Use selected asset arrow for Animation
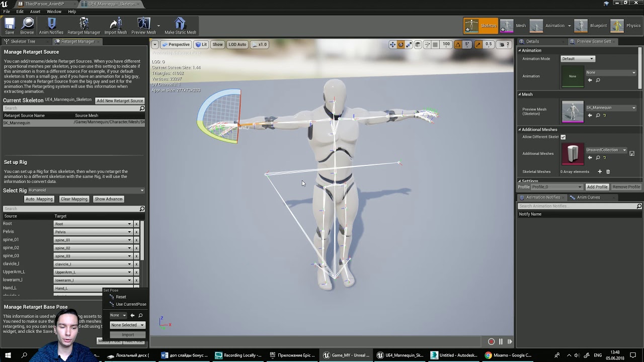The width and height of the screenshot is (644, 362). pyautogui.click(x=590, y=80)
